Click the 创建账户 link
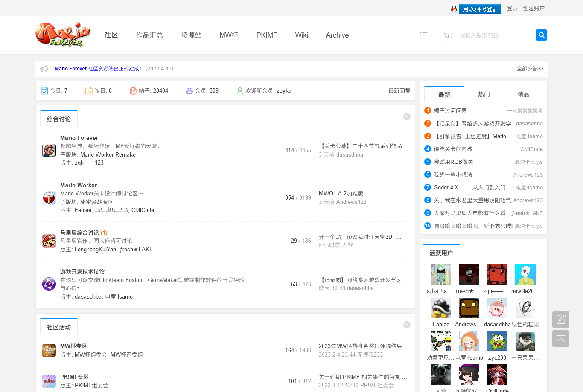 point(533,9)
